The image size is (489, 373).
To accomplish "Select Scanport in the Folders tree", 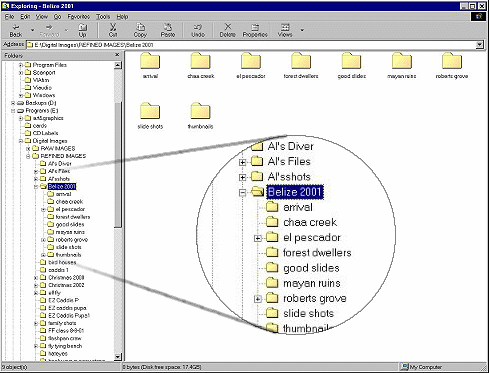I will [44, 73].
